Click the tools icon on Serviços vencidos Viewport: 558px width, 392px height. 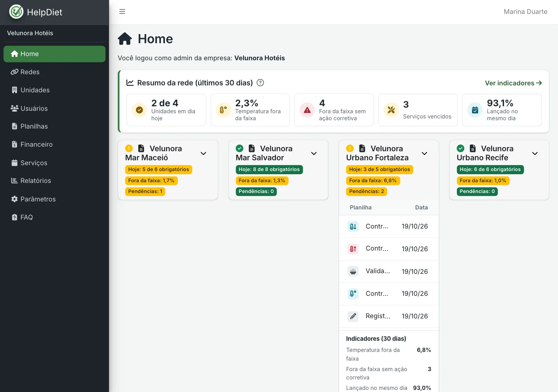tap(391, 110)
